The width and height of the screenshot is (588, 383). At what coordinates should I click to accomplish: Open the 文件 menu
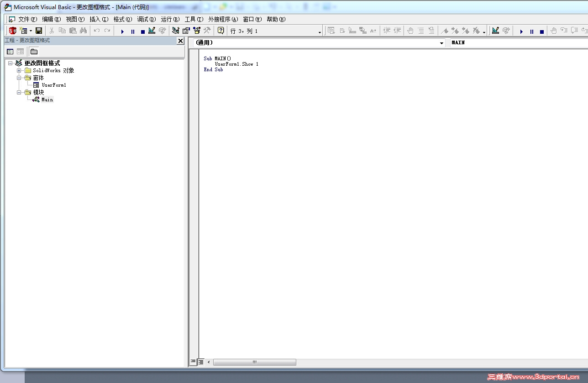click(28, 19)
